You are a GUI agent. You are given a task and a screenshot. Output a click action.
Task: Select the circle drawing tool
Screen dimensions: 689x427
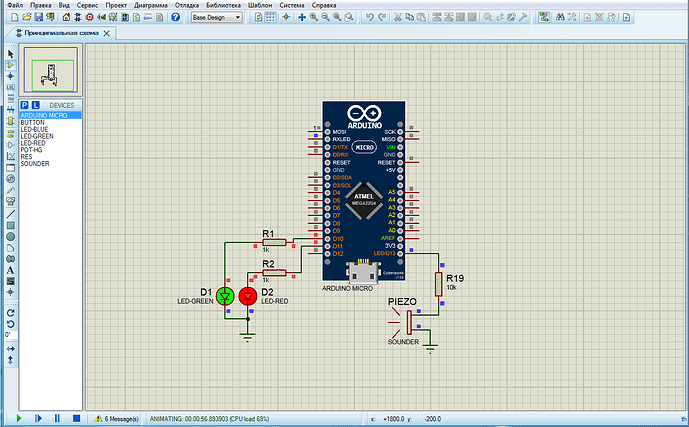(x=9, y=236)
